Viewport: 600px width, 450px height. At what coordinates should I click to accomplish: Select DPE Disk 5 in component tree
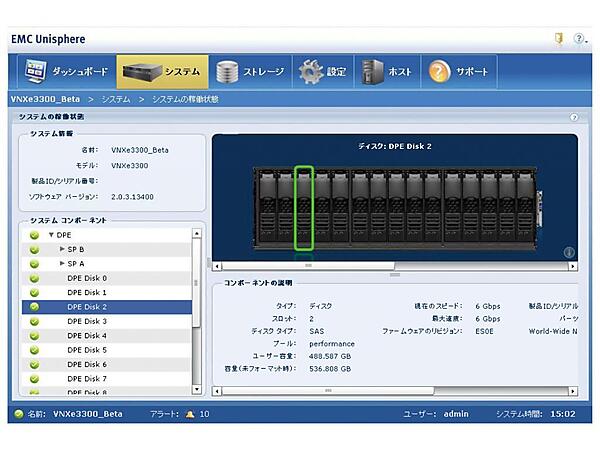(87, 350)
